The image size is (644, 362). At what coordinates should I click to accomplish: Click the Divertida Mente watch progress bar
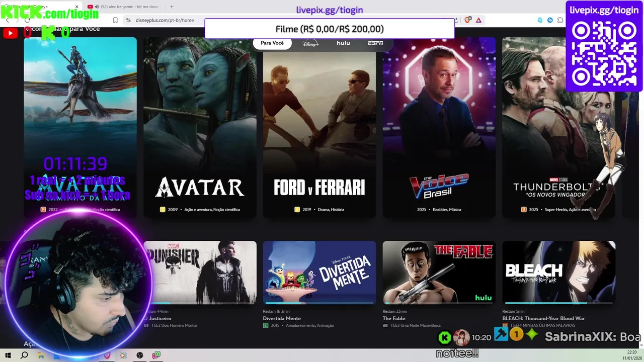[x=319, y=303]
